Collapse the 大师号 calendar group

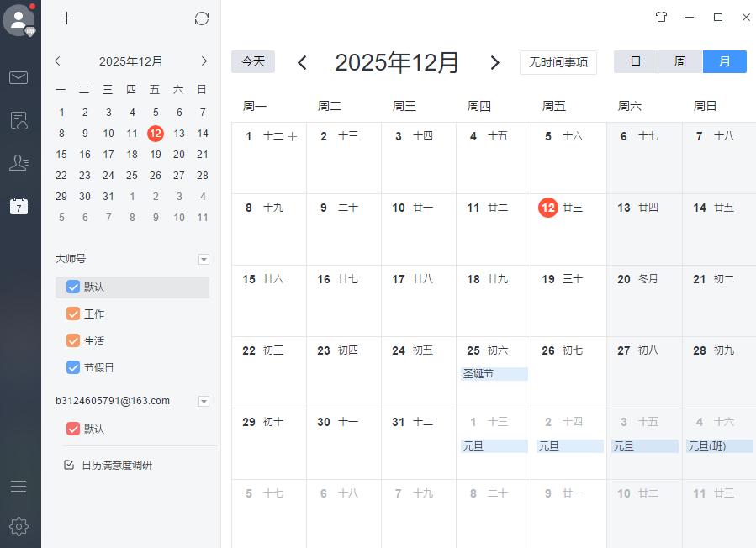coord(204,259)
